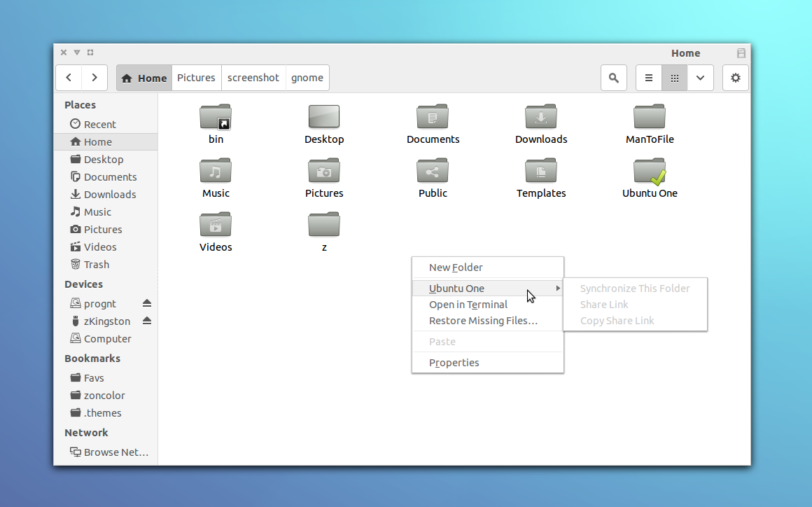
Task: Click the Paste context menu entry
Action: [x=488, y=342]
